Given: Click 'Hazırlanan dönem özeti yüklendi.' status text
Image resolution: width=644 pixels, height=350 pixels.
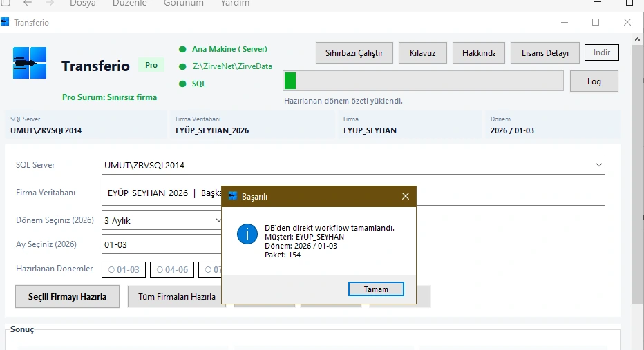Looking at the screenshot, I should [x=343, y=101].
